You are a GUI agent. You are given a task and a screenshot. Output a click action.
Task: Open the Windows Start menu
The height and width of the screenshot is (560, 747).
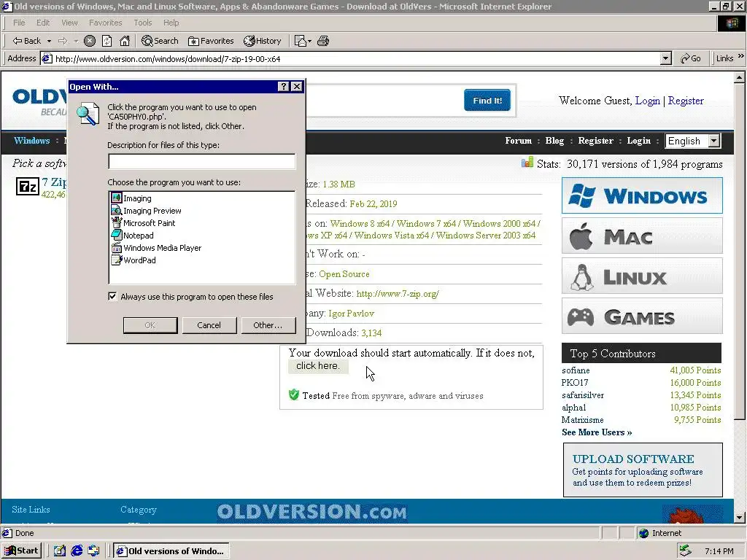click(x=21, y=551)
